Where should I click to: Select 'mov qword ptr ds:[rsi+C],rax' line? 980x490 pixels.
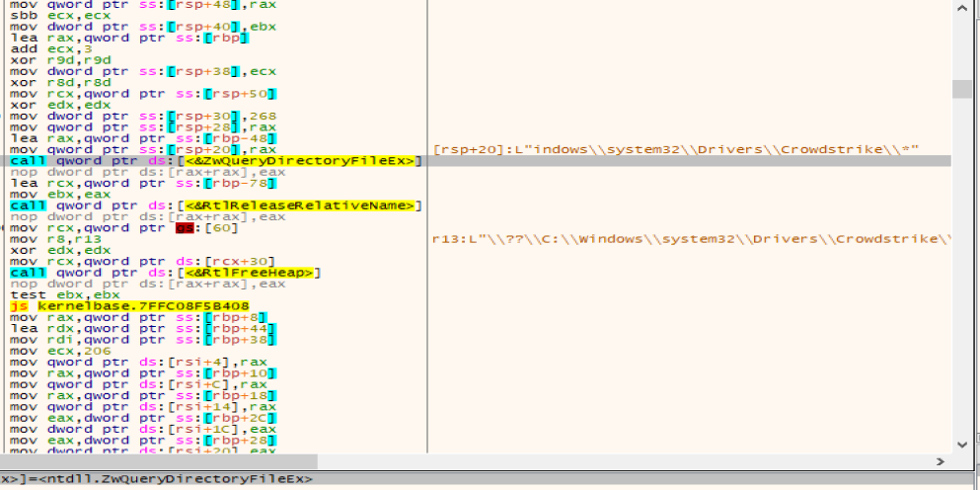tap(139, 385)
